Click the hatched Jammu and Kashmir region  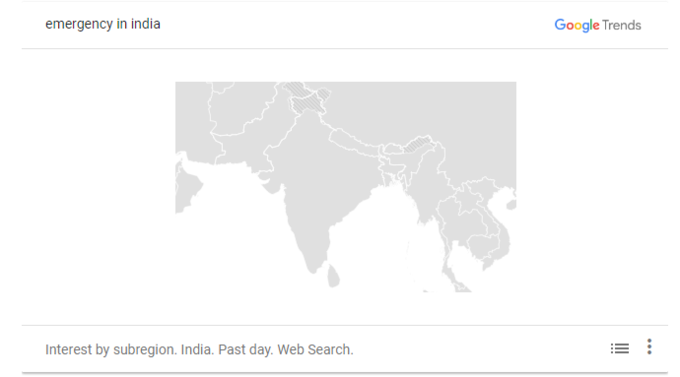(x=309, y=101)
